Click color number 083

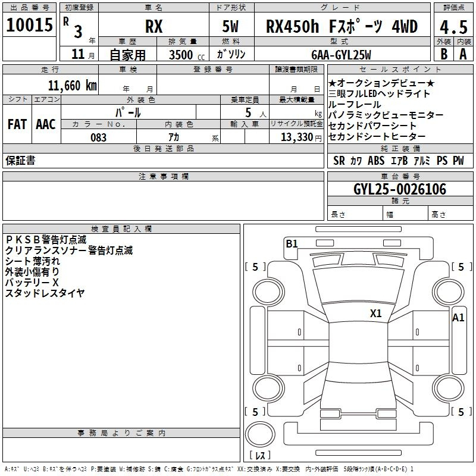point(99,137)
